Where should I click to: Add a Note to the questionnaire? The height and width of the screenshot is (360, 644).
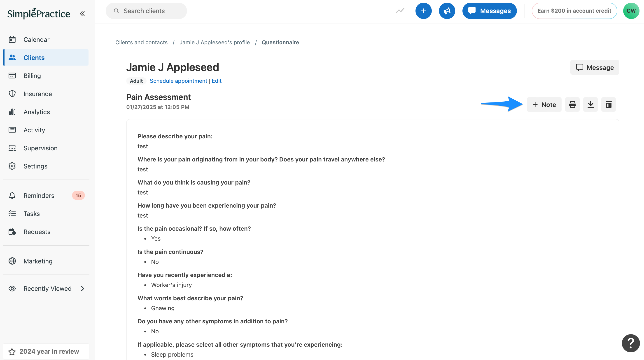[x=544, y=104]
